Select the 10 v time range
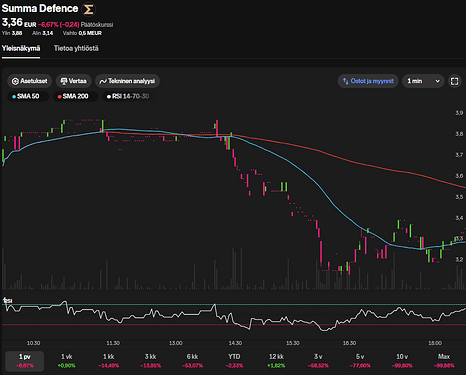 [x=402, y=361]
